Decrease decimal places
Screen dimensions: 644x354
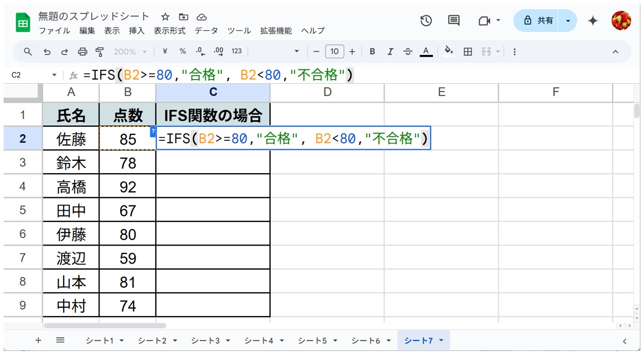pos(200,51)
